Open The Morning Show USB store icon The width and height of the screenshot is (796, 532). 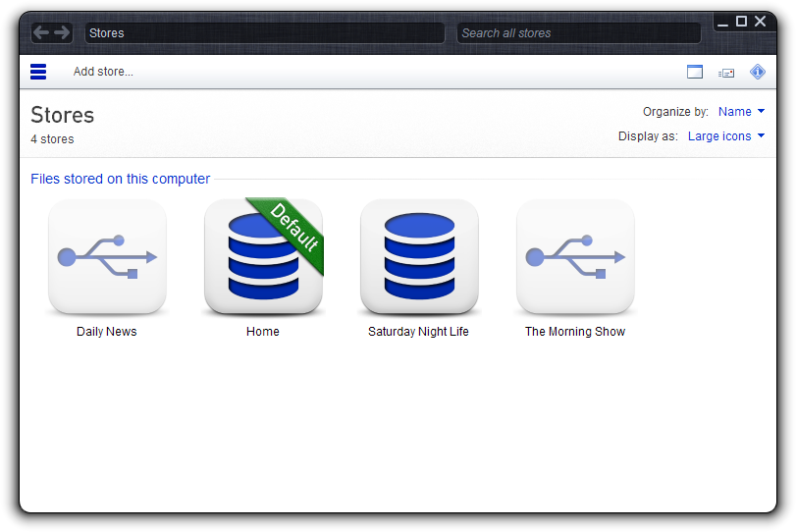(575, 257)
